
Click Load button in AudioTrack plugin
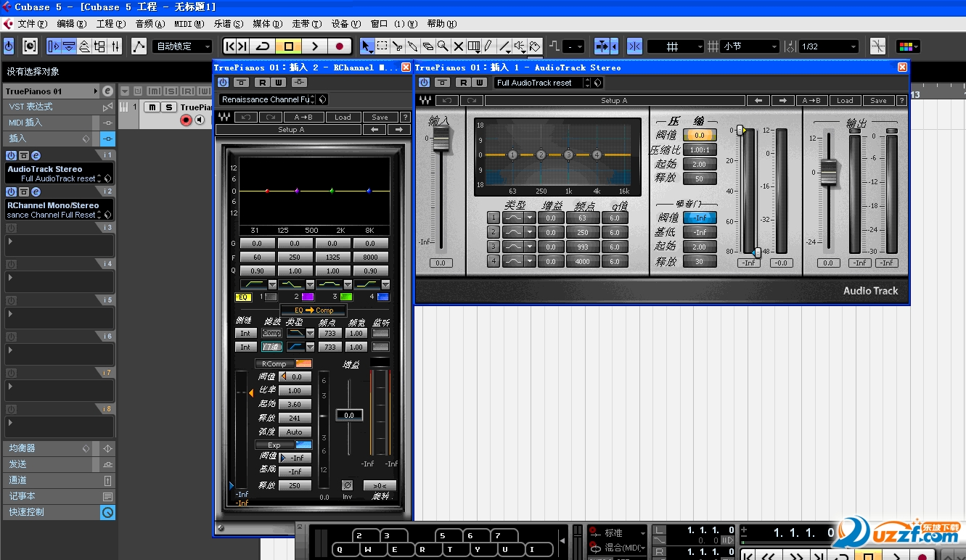[845, 101]
